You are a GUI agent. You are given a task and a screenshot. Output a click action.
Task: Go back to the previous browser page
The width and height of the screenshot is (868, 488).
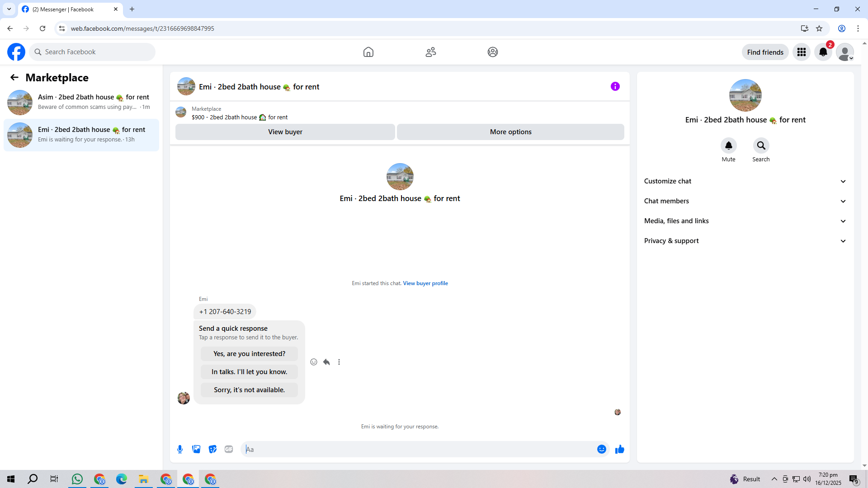click(10, 28)
